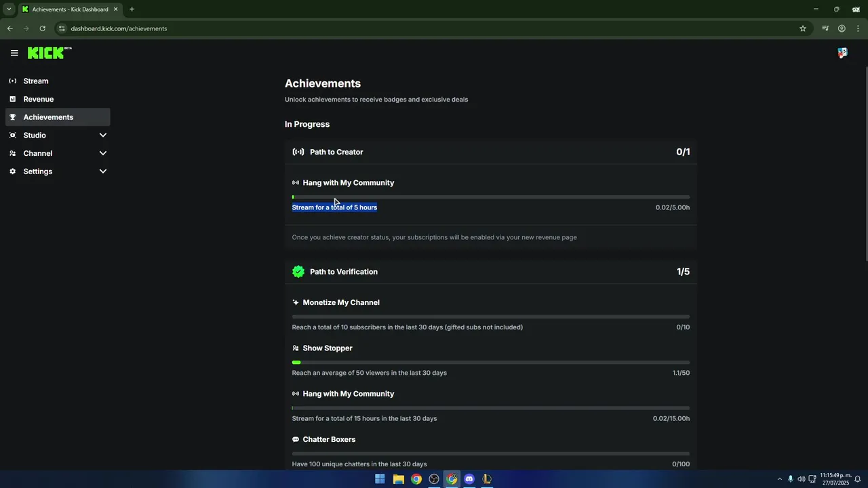Bookmark this page with star icon

(x=803, y=28)
